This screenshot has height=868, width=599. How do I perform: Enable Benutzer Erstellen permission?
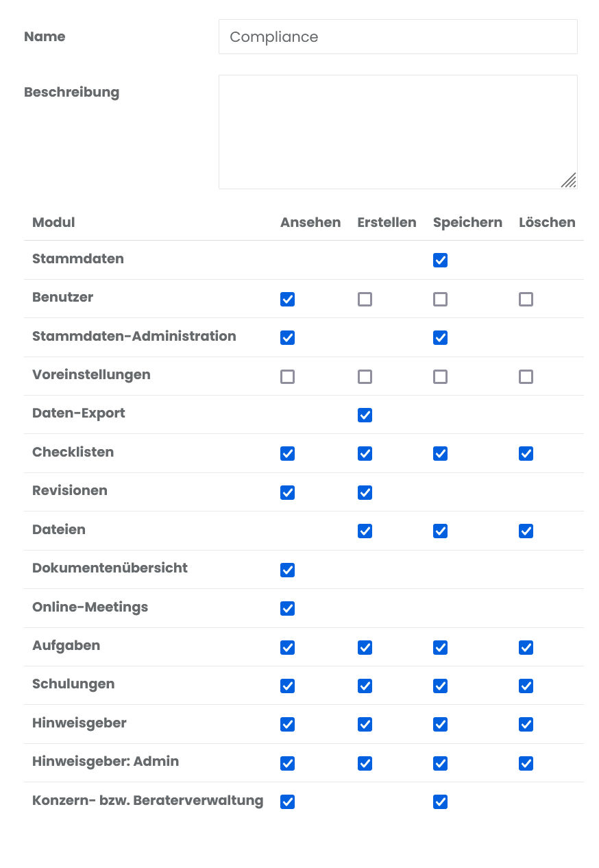pos(365,299)
